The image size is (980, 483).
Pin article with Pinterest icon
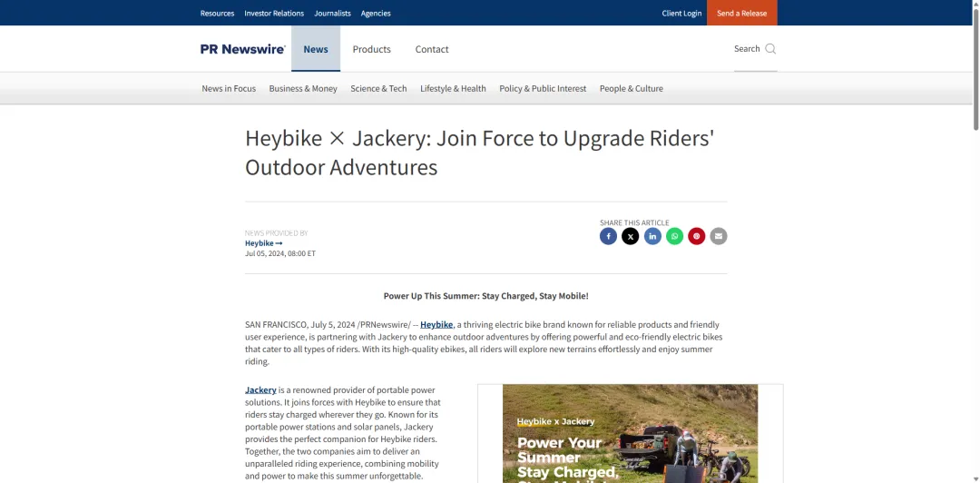coord(696,236)
